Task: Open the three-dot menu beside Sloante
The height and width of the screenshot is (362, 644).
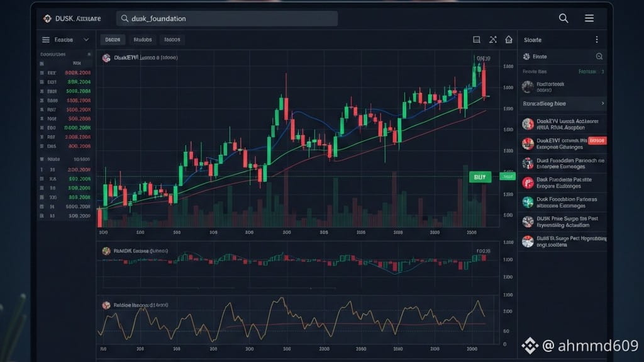Action: (x=597, y=40)
